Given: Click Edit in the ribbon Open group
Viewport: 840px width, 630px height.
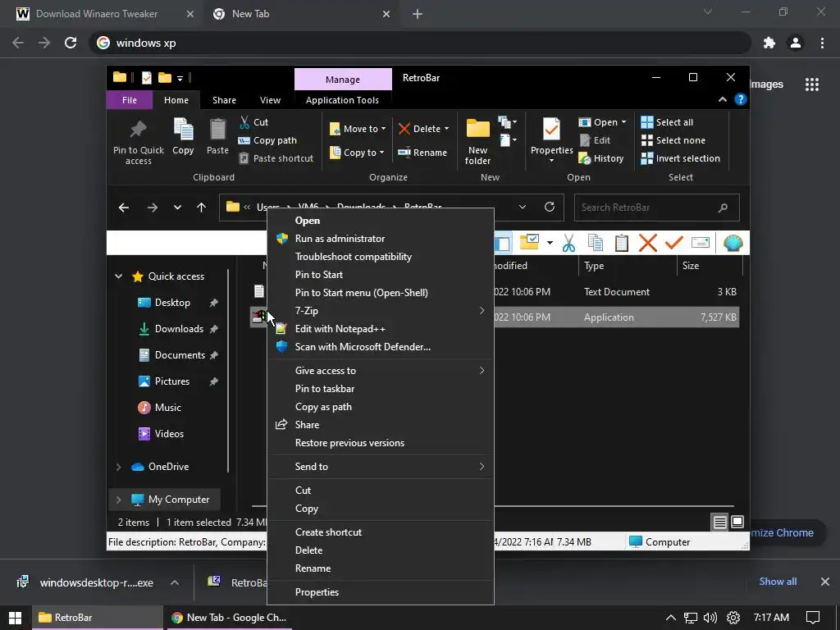Looking at the screenshot, I should pos(595,140).
